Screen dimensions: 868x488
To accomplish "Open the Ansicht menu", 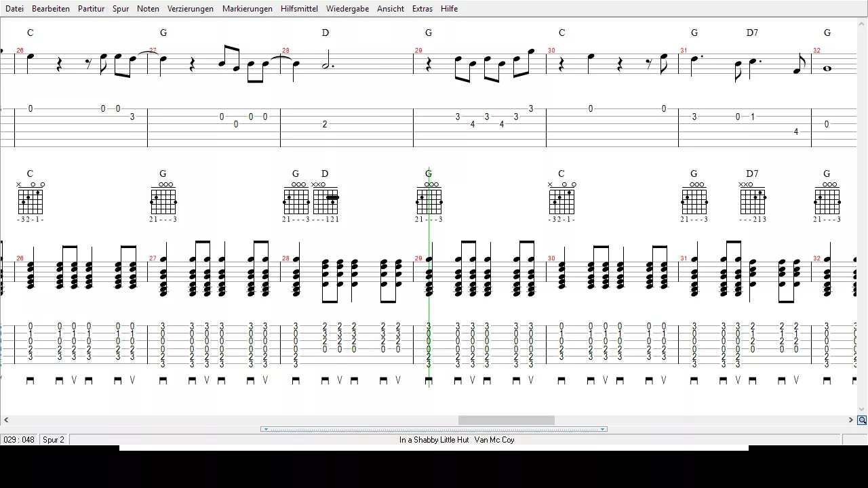I will pos(391,9).
